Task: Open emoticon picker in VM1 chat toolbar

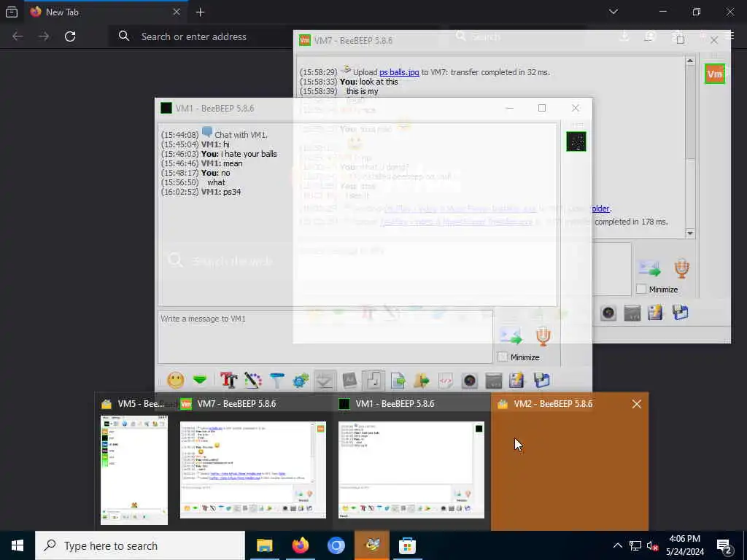Action: coord(176,380)
